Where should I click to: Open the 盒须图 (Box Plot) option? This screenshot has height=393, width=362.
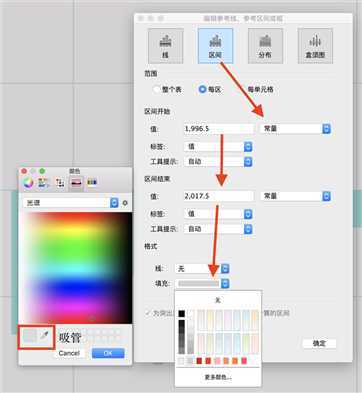pos(315,46)
